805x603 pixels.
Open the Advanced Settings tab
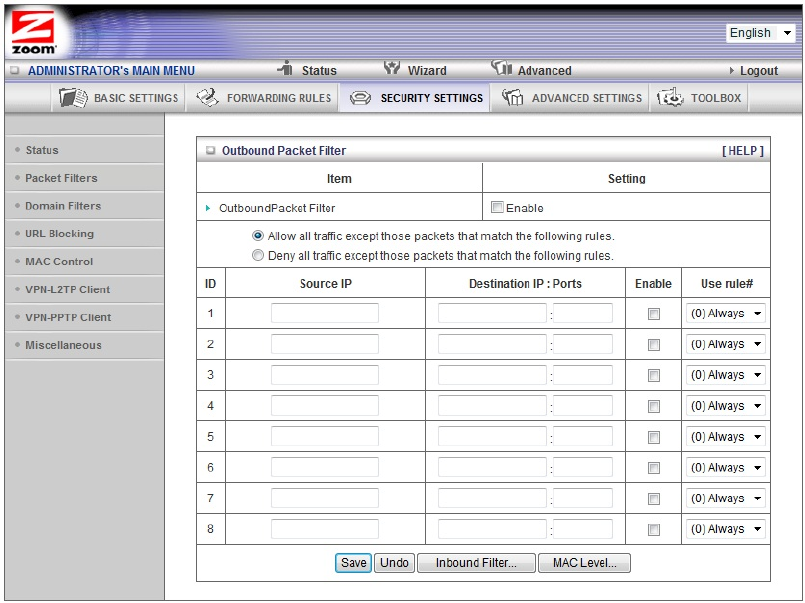pyautogui.click(x=570, y=98)
